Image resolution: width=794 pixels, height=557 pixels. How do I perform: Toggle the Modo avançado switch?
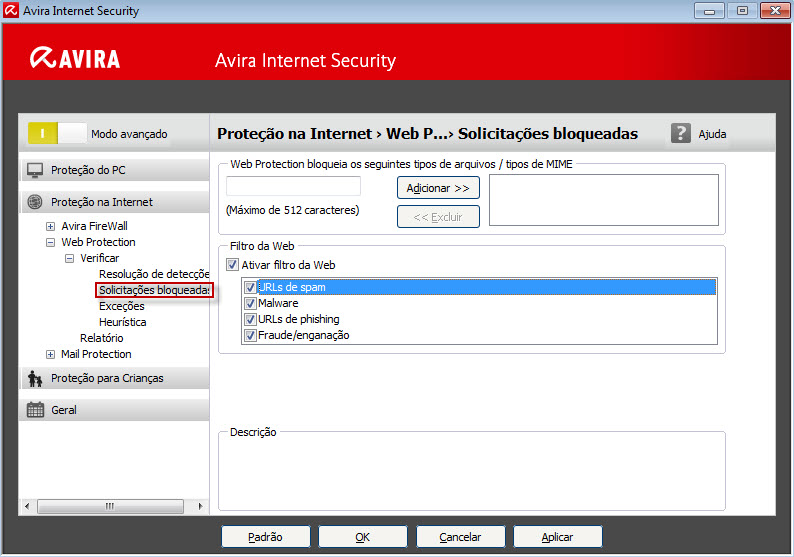coord(57,134)
